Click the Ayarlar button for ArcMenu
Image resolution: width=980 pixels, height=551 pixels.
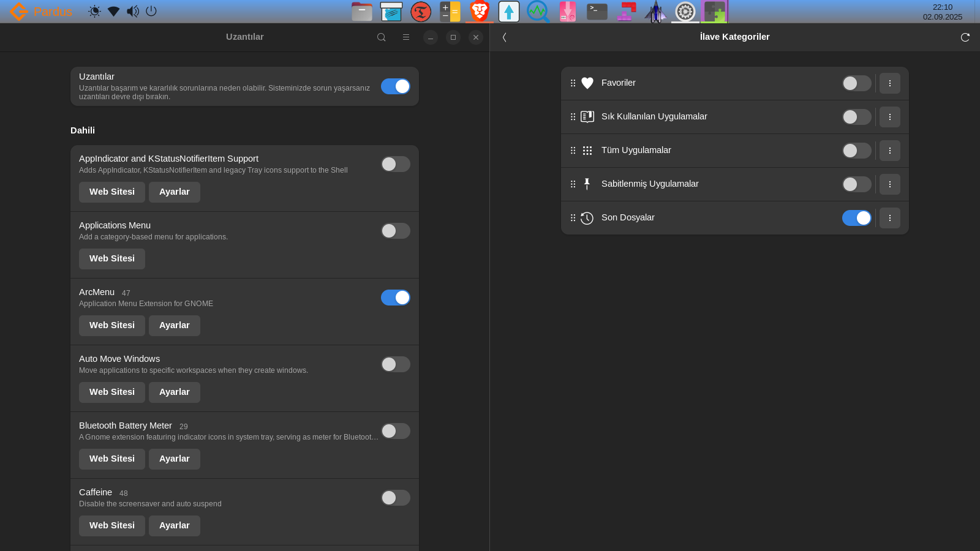[174, 326]
